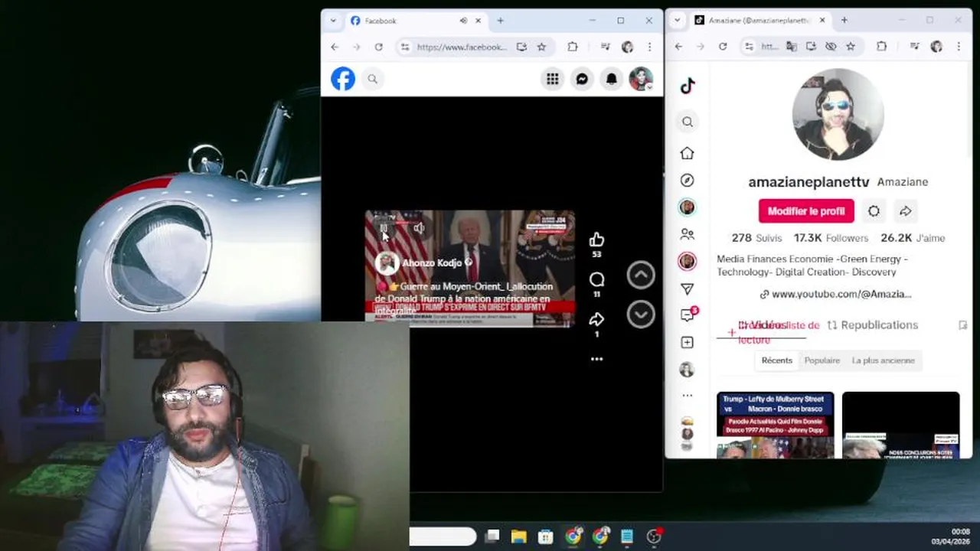980x551 pixels.
Task: Open 278 Suivis following list
Action: 756,238
